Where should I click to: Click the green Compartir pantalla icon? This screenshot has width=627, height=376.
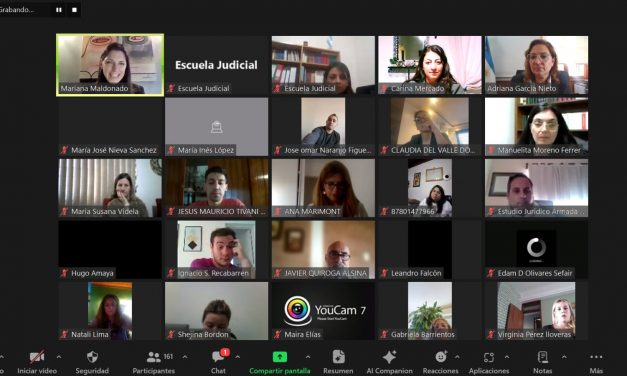tap(280, 357)
